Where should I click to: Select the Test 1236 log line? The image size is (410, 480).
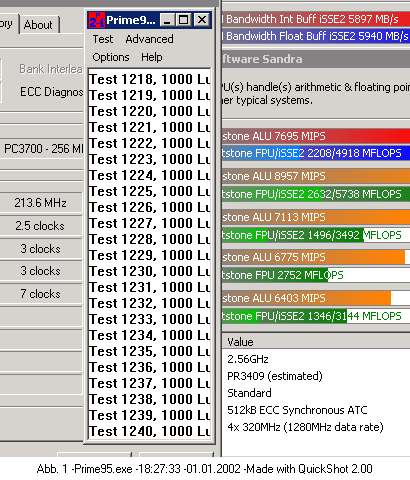coord(150,367)
